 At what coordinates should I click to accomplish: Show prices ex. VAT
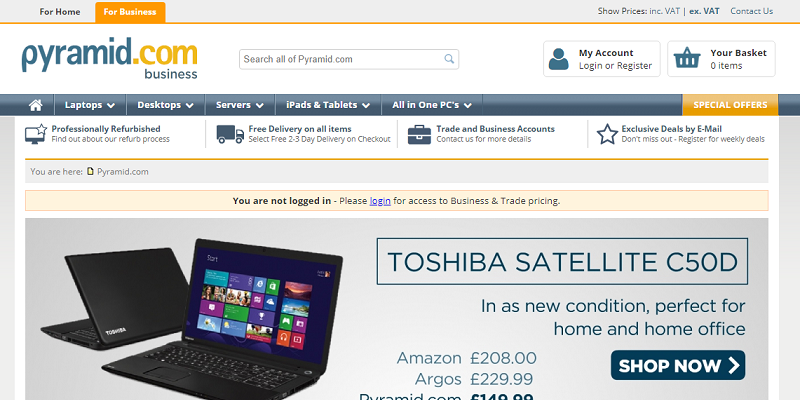click(704, 11)
